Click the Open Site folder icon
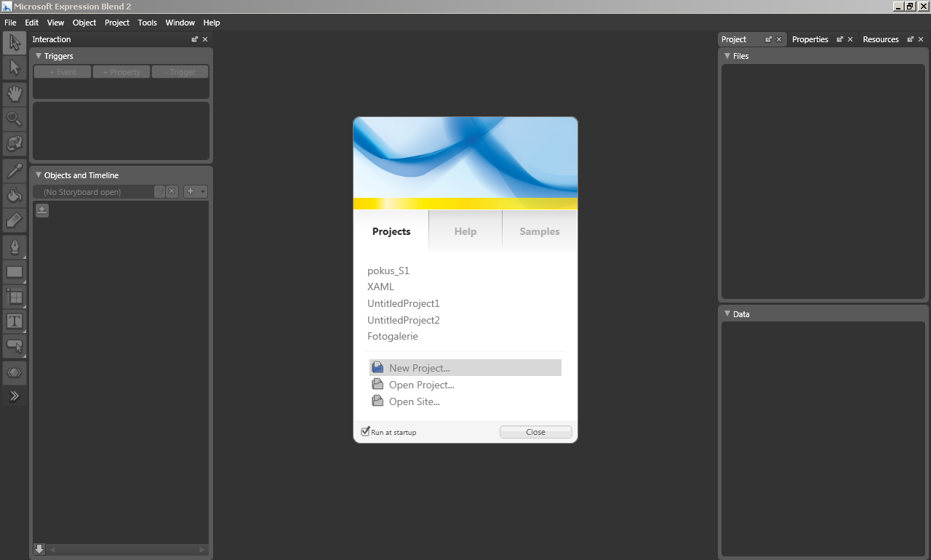This screenshot has height=560, width=931. [377, 401]
